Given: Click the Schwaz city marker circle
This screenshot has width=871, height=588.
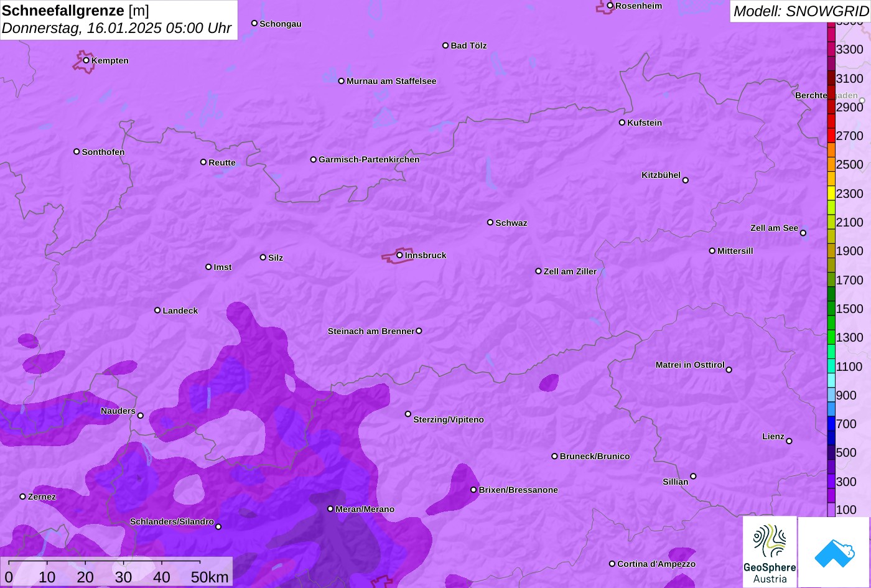Looking at the screenshot, I should point(490,222).
